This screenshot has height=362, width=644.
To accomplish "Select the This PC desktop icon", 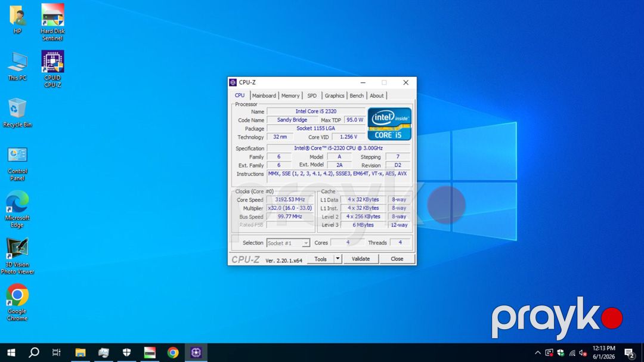I will (x=17, y=66).
